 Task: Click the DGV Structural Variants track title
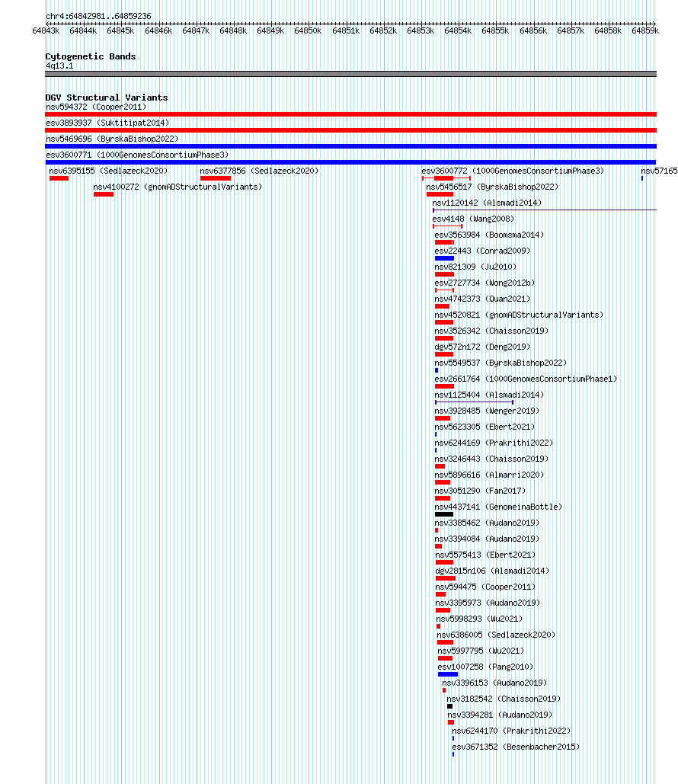107,98
